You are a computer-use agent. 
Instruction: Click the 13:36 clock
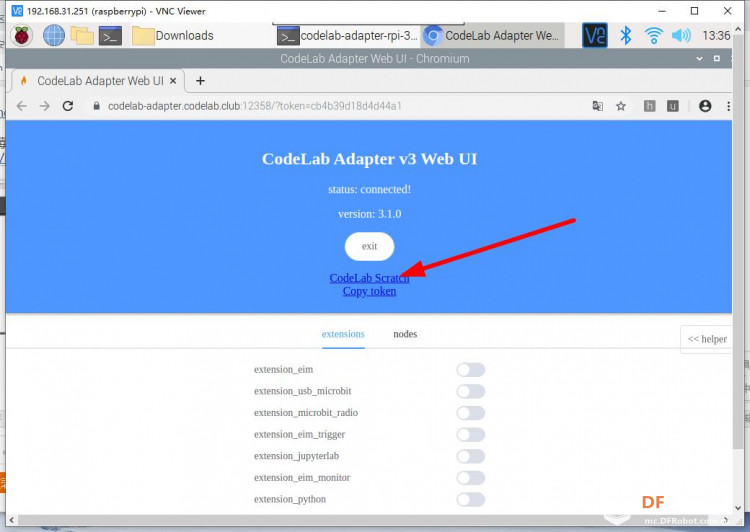tap(716, 36)
